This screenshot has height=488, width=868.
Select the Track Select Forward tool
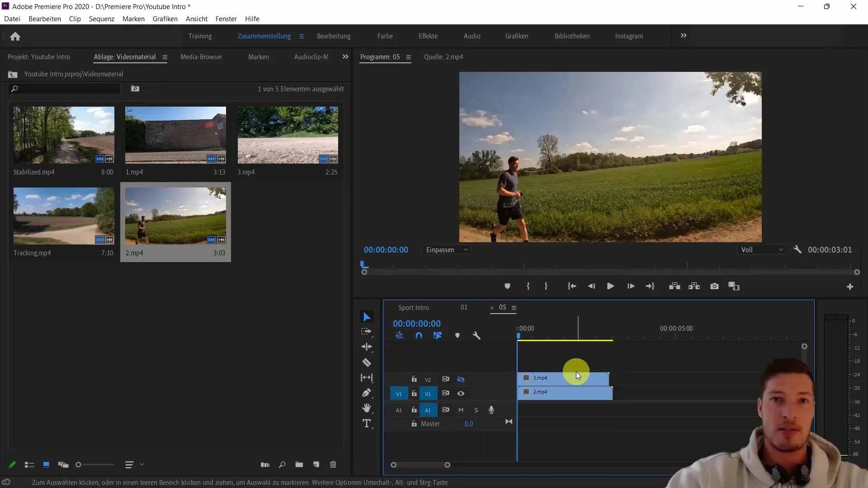(367, 332)
